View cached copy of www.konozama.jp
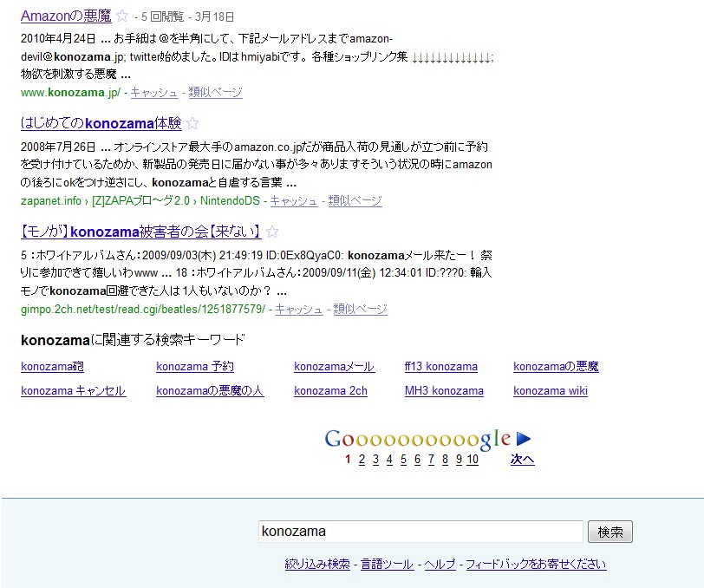 click(x=154, y=92)
